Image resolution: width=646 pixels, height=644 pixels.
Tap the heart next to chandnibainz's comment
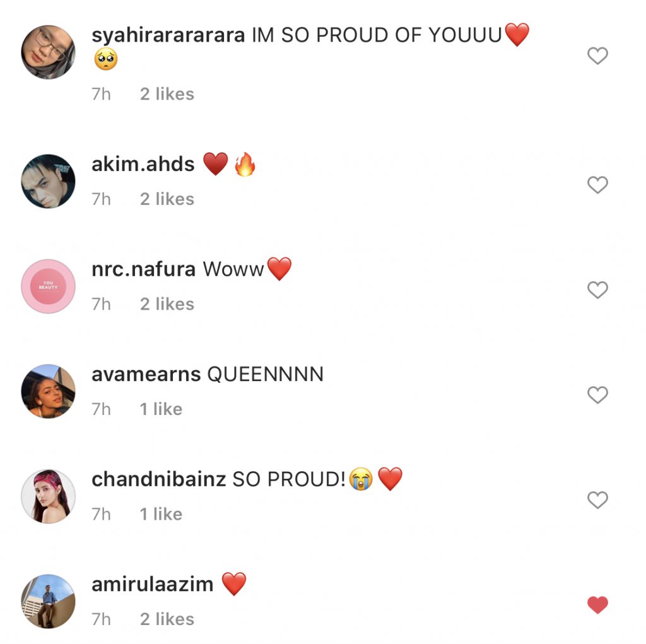click(597, 500)
